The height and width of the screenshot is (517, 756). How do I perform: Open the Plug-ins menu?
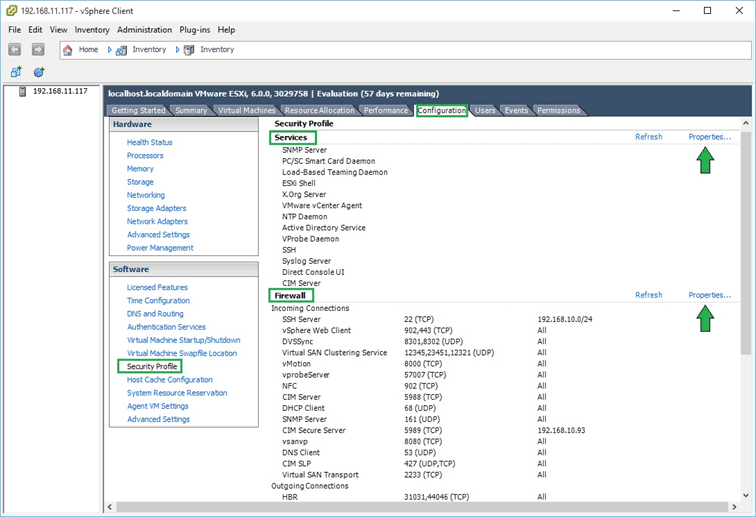(x=195, y=30)
